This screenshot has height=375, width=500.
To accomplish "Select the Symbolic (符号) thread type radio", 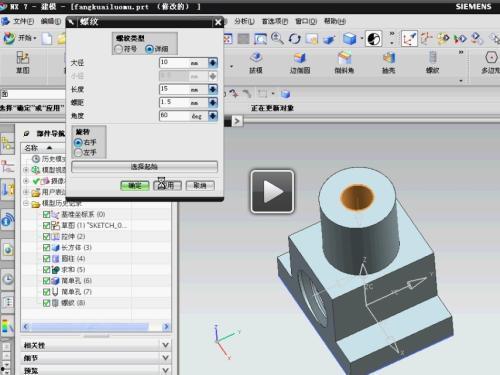I will pos(118,49).
